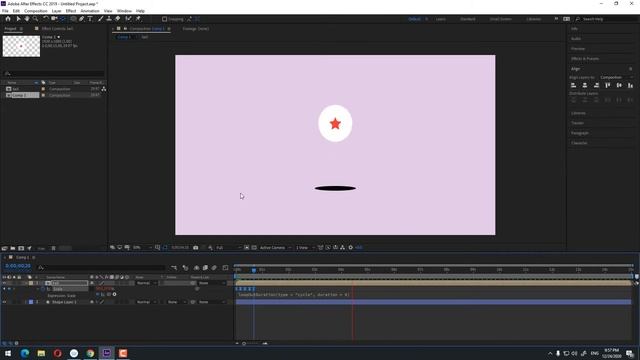640x360 pixels.
Task: Open the Effect menu
Action: point(71,11)
